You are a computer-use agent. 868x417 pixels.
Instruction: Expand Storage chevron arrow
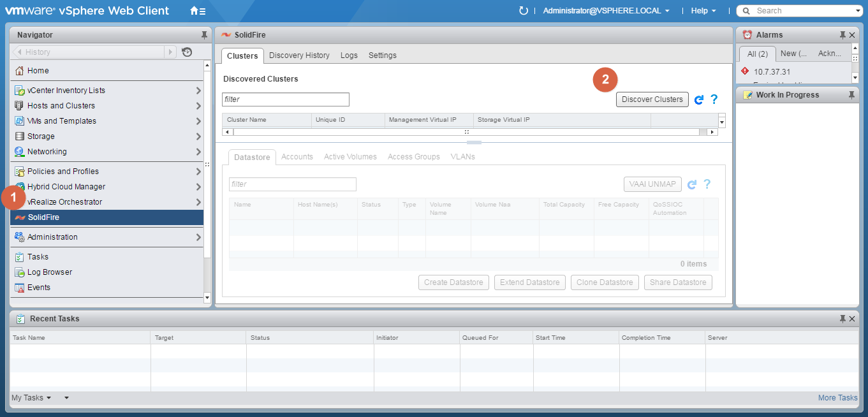pyautogui.click(x=198, y=136)
